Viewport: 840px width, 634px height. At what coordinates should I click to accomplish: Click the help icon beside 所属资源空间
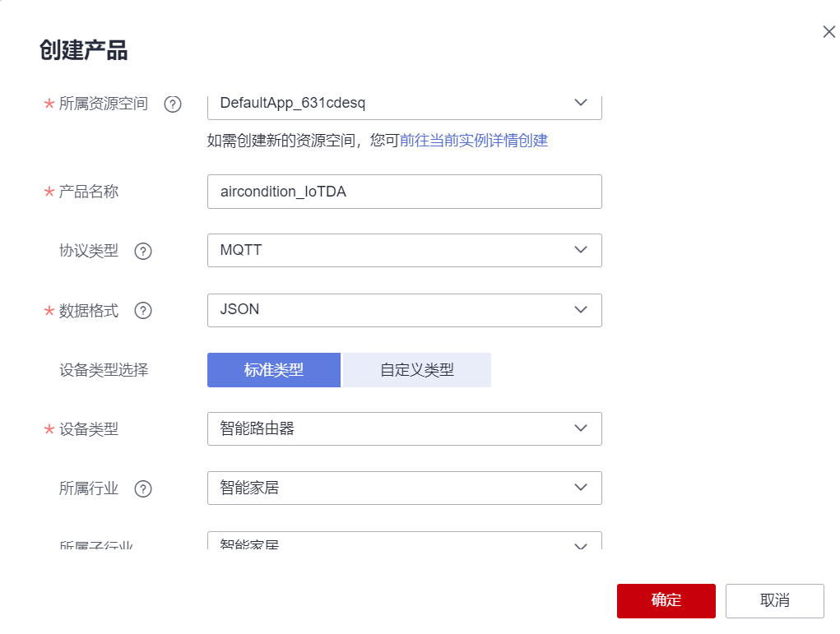pos(172,104)
